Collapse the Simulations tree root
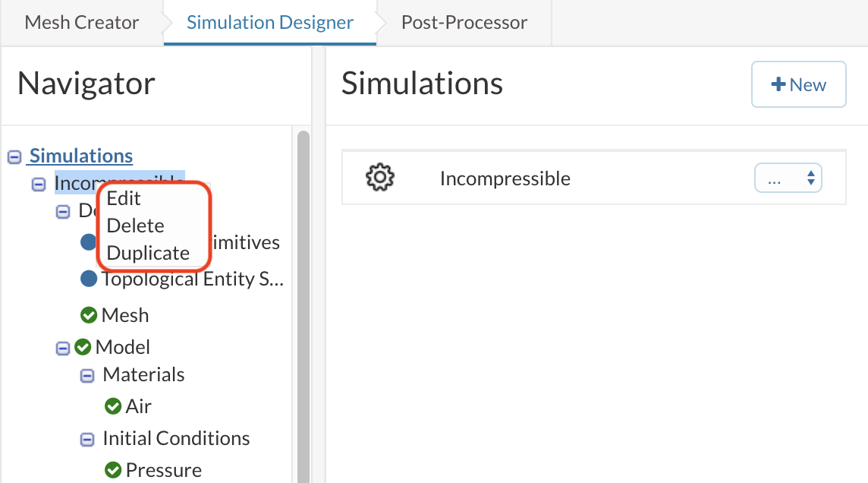Viewport: 868px width, 483px height. coord(14,156)
